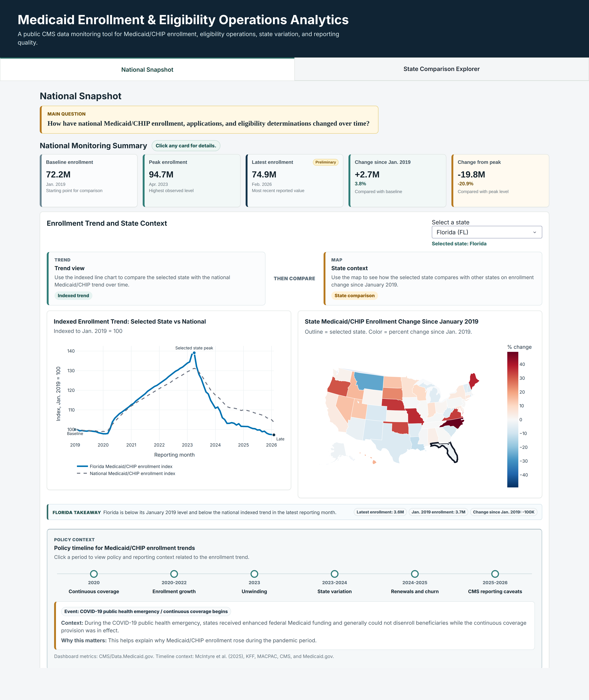Screen dimensions: 589x700
Task: Click Maine on the map
Action: coord(474,381)
